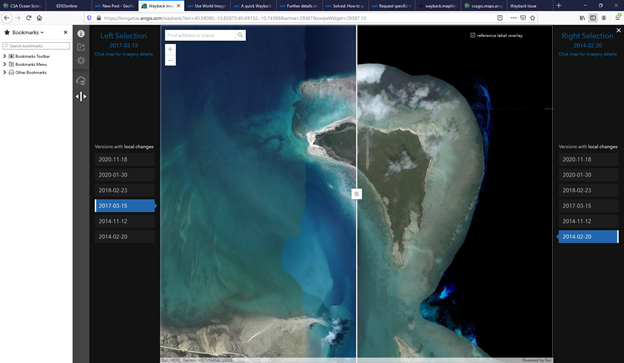
Task: Select right version 2018-02-23
Action: 589,190
